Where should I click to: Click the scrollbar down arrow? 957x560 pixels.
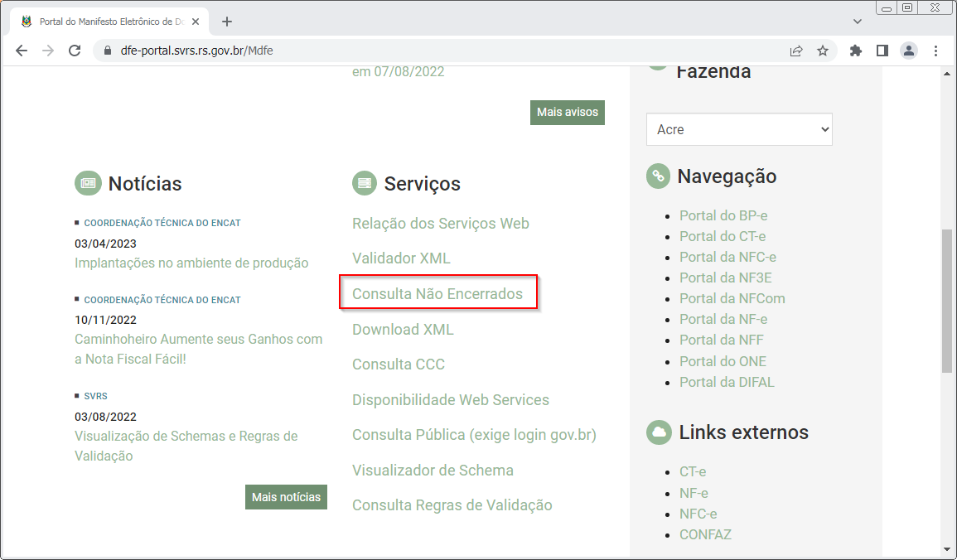[x=946, y=549]
